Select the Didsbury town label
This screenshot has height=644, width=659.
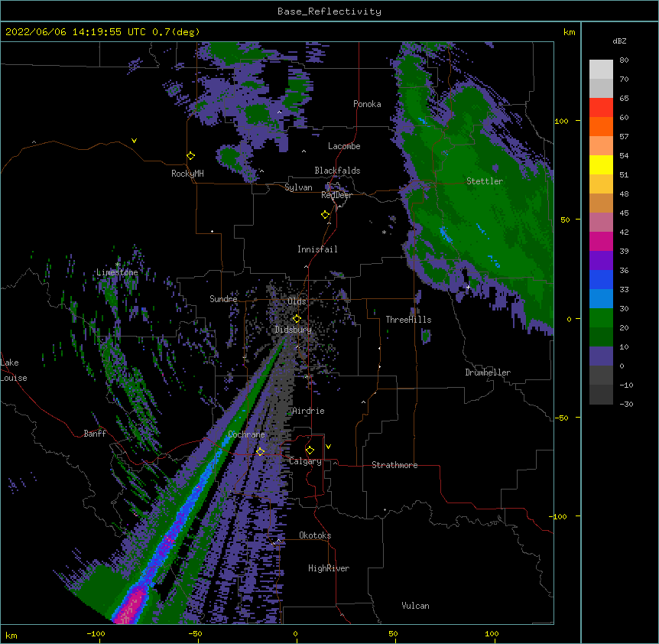click(x=294, y=330)
